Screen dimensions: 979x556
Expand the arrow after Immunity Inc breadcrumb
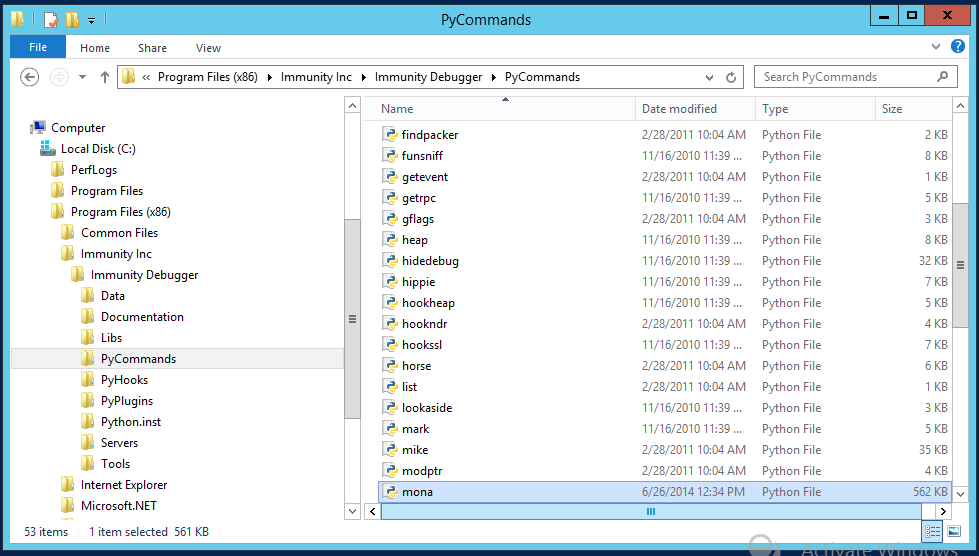(363, 77)
